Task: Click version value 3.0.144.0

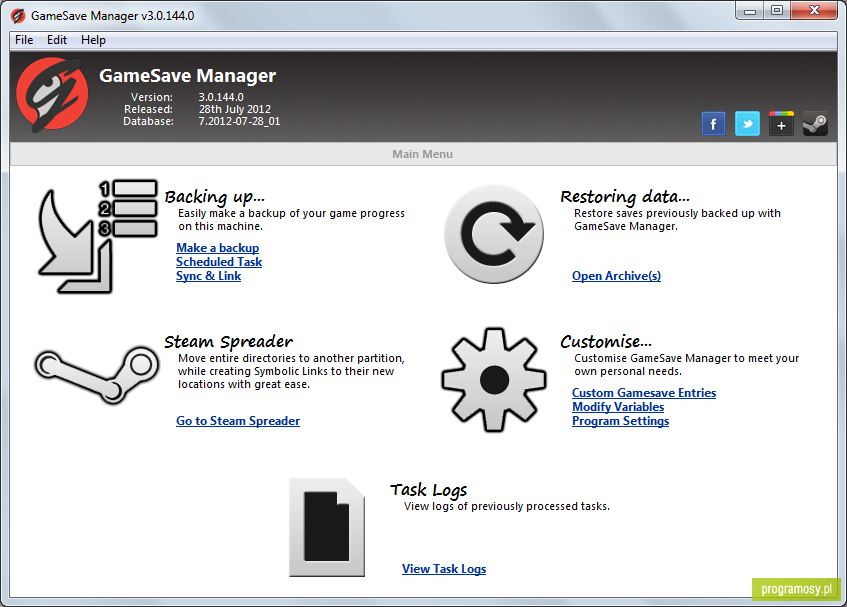Action: pyautogui.click(x=221, y=97)
